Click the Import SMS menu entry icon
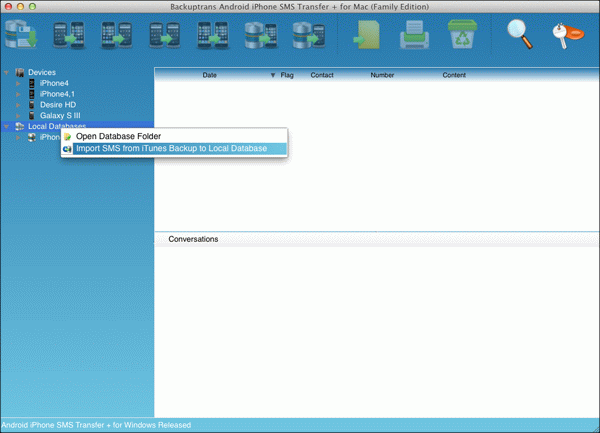The height and width of the screenshot is (433, 600). [67, 149]
